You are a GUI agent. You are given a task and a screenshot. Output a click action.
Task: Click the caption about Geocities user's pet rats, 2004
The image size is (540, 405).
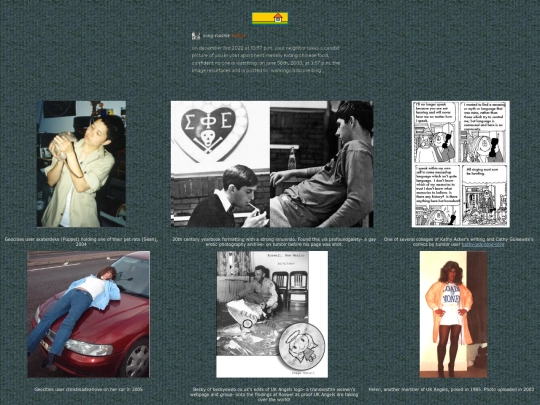[81, 242]
